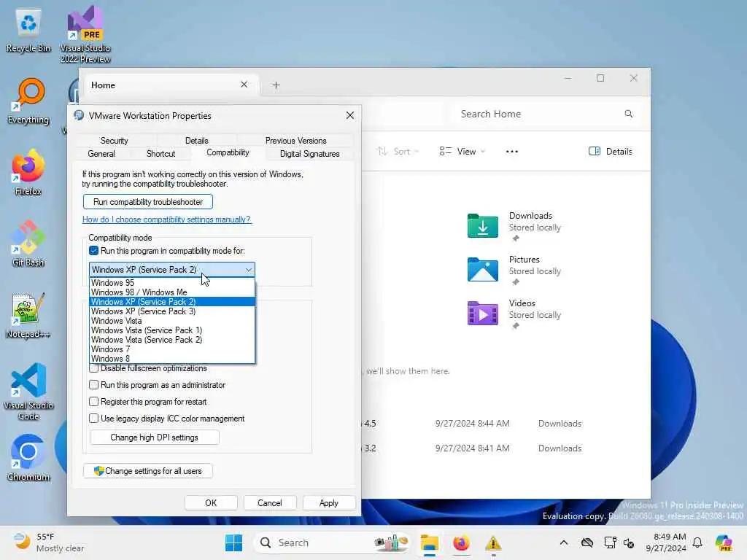The width and height of the screenshot is (747, 560).
Task: Choose plain Windows Vista option
Action: click(x=172, y=321)
